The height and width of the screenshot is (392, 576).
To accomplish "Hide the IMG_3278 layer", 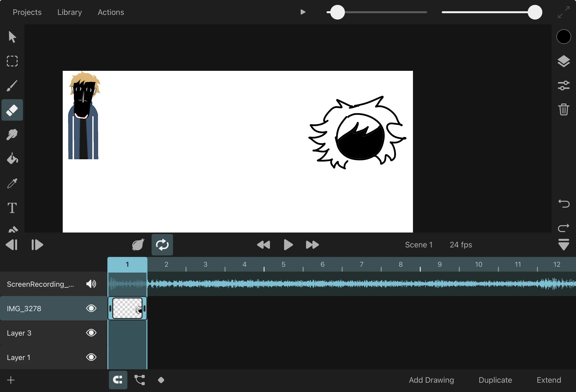I will click(x=91, y=308).
